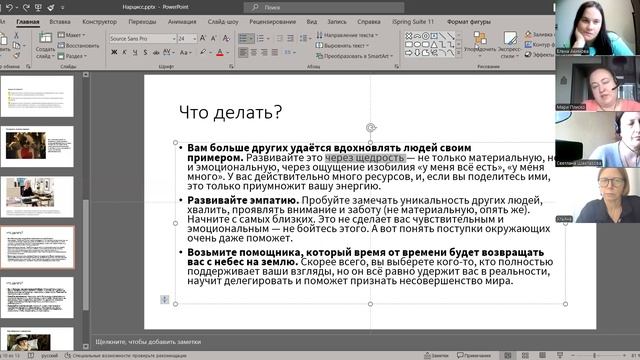Decrease the list indent level
The width and height of the screenshot is (640, 360).
tap(280, 38)
